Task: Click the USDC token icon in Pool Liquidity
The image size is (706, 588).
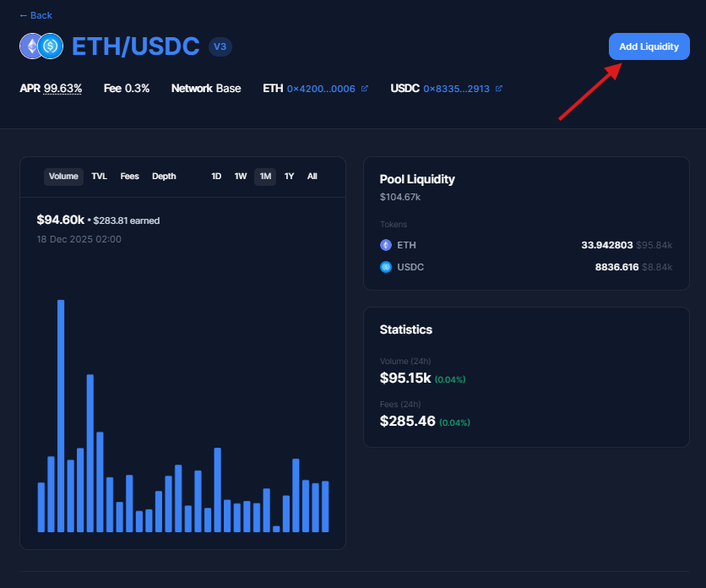Action: coord(386,267)
